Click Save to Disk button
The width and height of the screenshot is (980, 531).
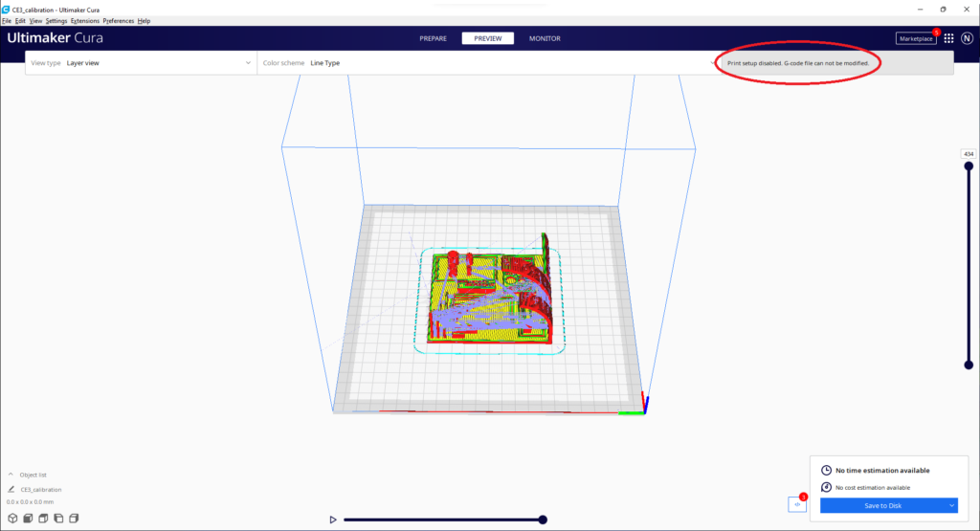pyautogui.click(x=882, y=505)
